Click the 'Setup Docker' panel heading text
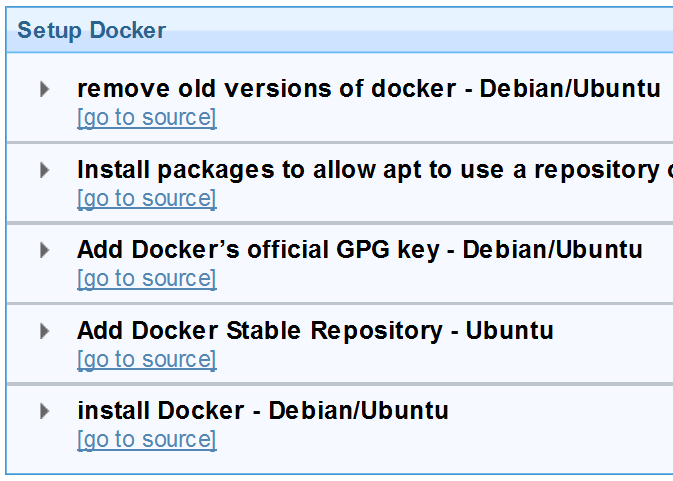 [91, 30]
